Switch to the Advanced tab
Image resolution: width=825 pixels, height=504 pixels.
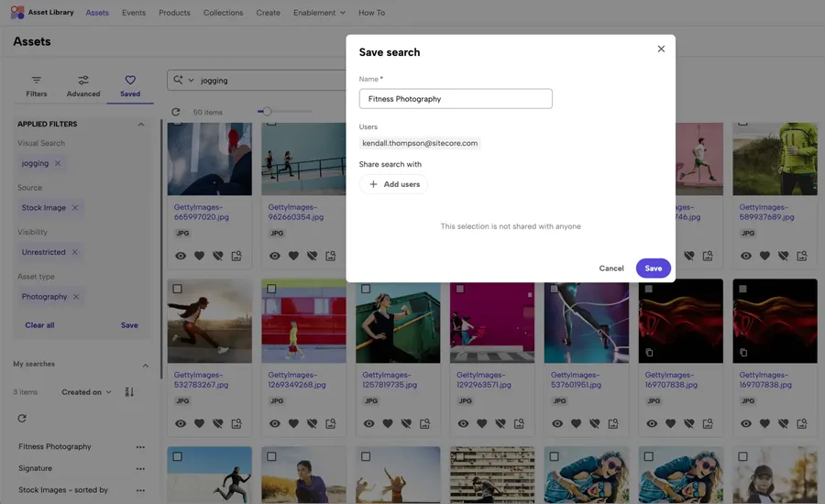pyautogui.click(x=83, y=86)
